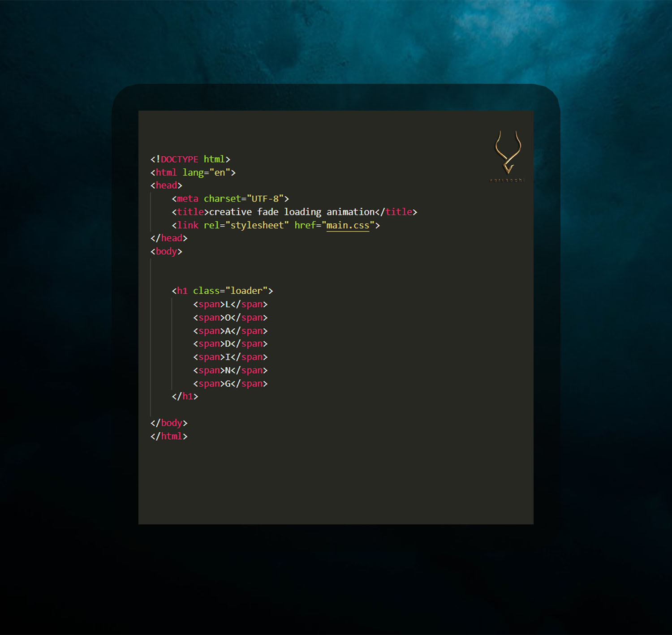
Task: Click the title text 'creative fade loading animation'
Action: [x=292, y=212]
